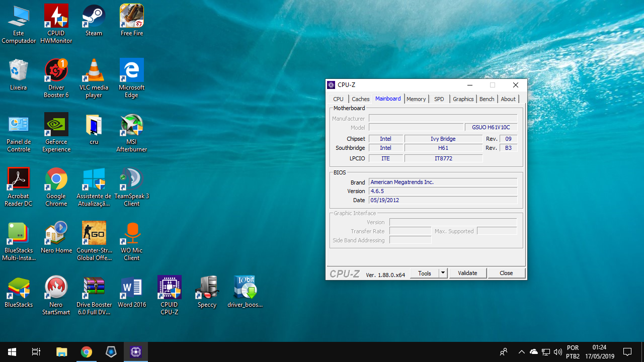The image size is (644, 362).
Task: Launch Google Chrome desktop shortcut
Action: [x=56, y=187]
